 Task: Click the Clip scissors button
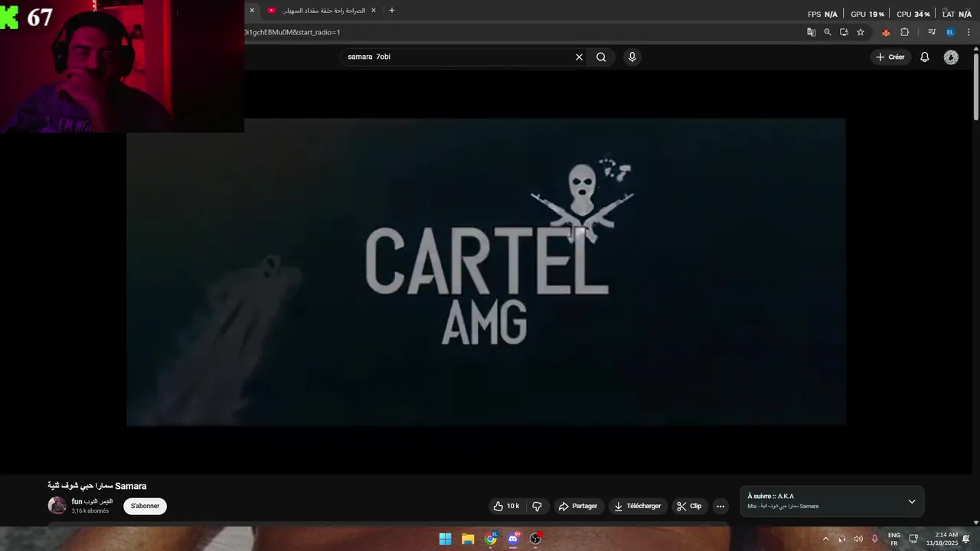click(689, 506)
